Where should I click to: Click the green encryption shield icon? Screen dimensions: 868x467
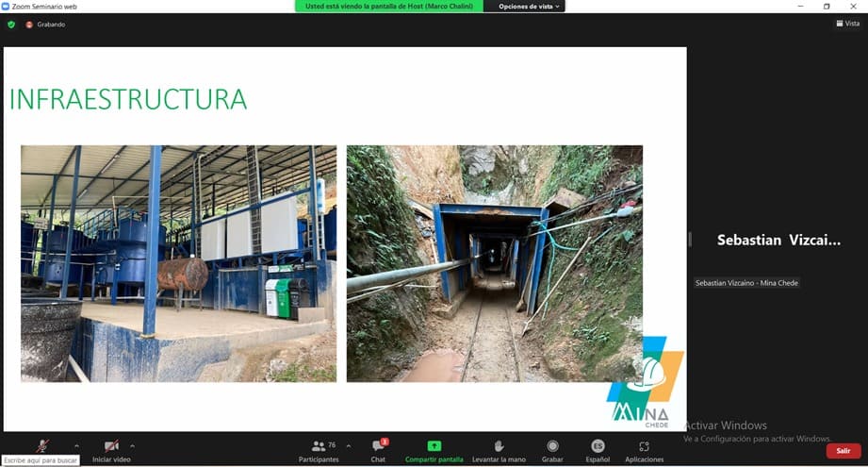coord(11,25)
